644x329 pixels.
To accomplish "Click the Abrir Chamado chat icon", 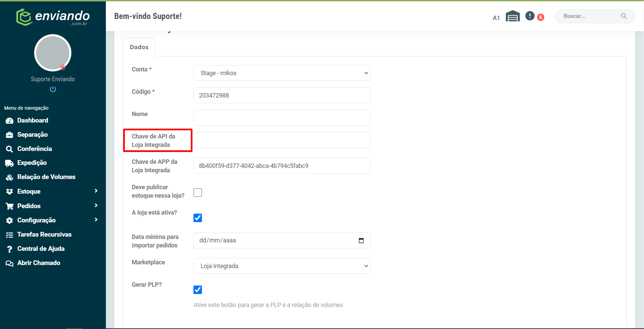I will coord(9,263).
